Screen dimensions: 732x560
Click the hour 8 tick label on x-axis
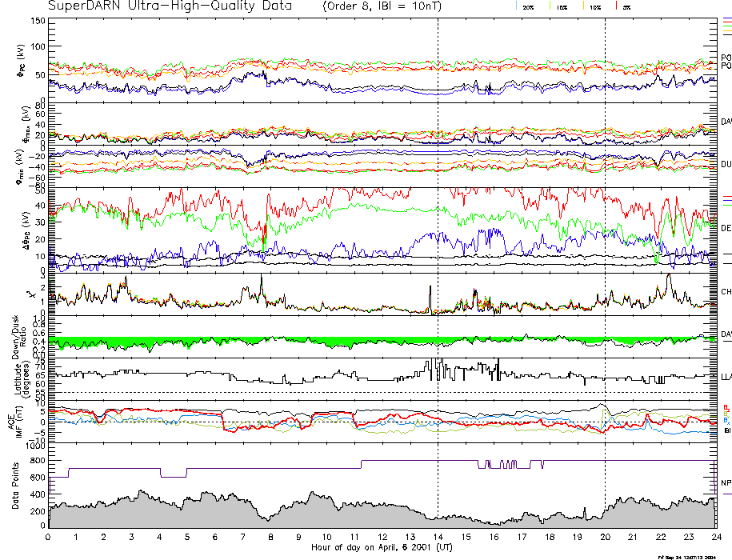click(x=271, y=537)
